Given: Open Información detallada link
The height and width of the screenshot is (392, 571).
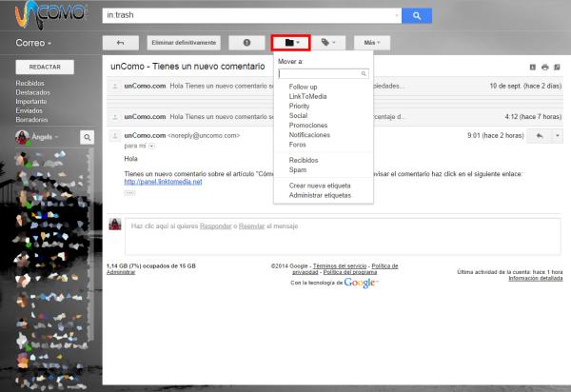Looking at the screenshot, I should (535, 279).
